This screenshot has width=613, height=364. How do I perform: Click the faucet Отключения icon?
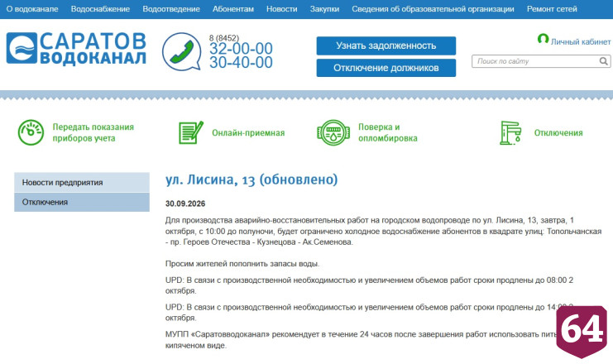coord(510,132)
